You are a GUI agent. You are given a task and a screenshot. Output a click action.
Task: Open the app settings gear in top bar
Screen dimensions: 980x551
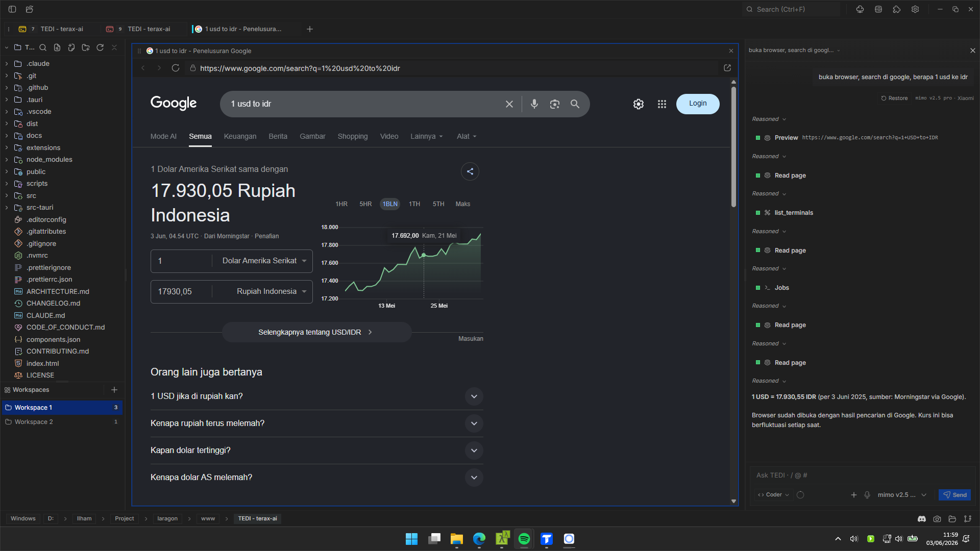click(x=915, y=9)
